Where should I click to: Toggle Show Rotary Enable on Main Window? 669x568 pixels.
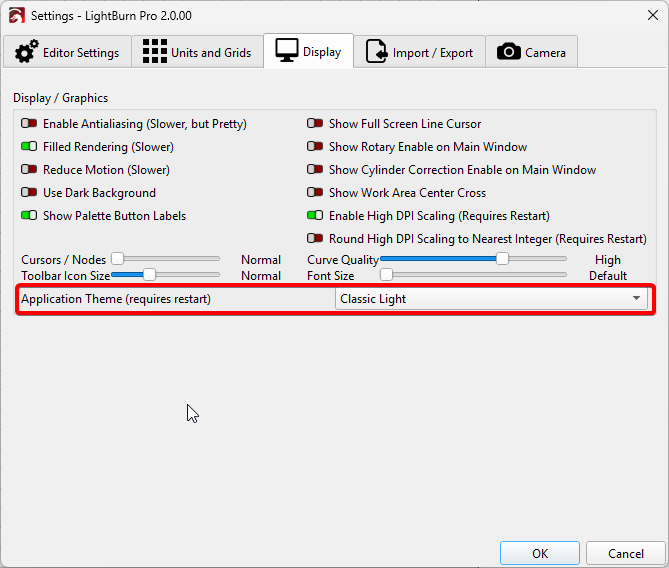pos(315,146)
